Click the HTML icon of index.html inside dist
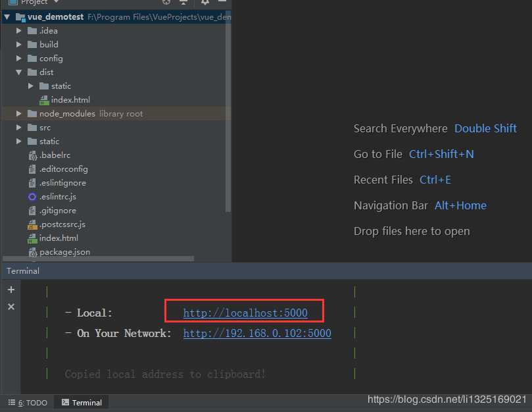532x412 pixels. coord(44,100)
